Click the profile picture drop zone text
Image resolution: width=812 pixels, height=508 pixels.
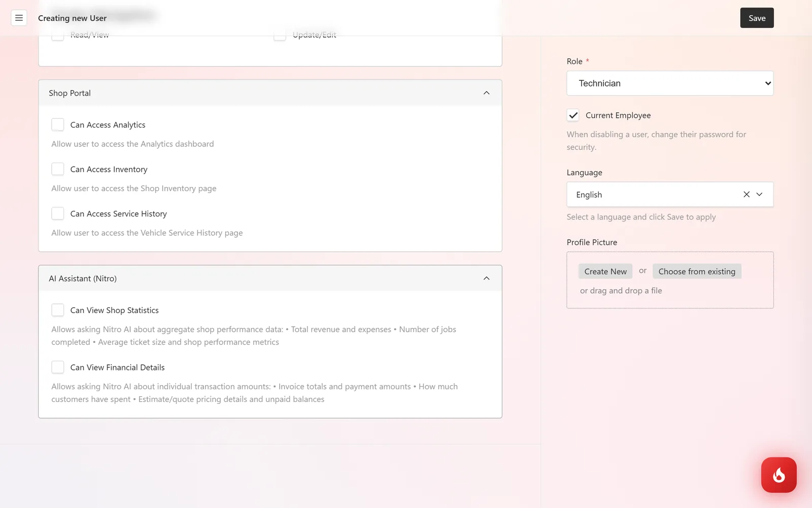pos(621,291)
